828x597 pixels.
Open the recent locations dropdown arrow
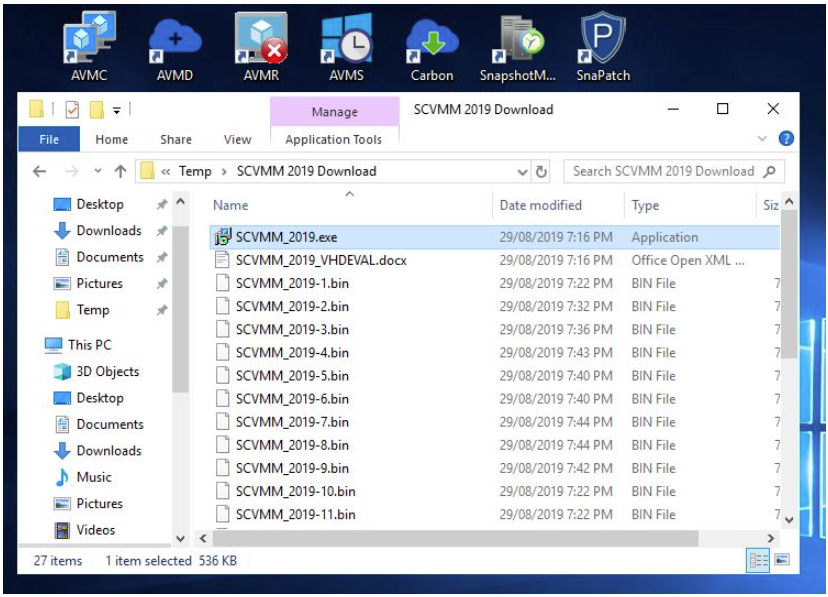pyautogui.click(x=98, y=171)
